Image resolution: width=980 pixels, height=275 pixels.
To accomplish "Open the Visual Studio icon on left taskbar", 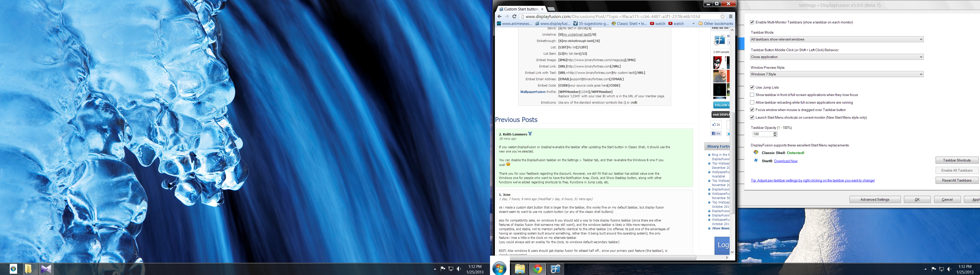I will pos(46,269).
